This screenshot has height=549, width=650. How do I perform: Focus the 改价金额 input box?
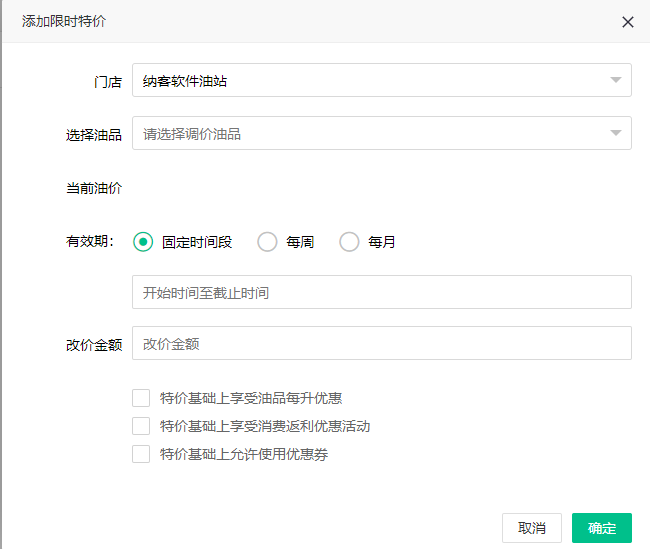[381, 344]
